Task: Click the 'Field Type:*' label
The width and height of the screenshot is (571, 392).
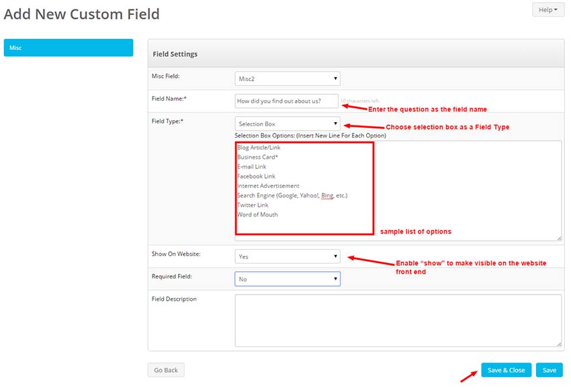Action: [x=167, y=121]
